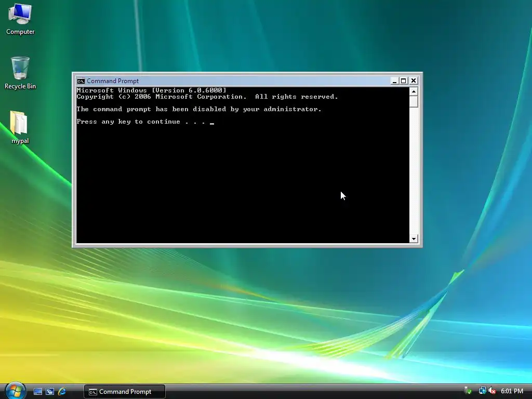Open the Computer desktop icon
This screenshot has height=399, width=532.
click(20, 19)
